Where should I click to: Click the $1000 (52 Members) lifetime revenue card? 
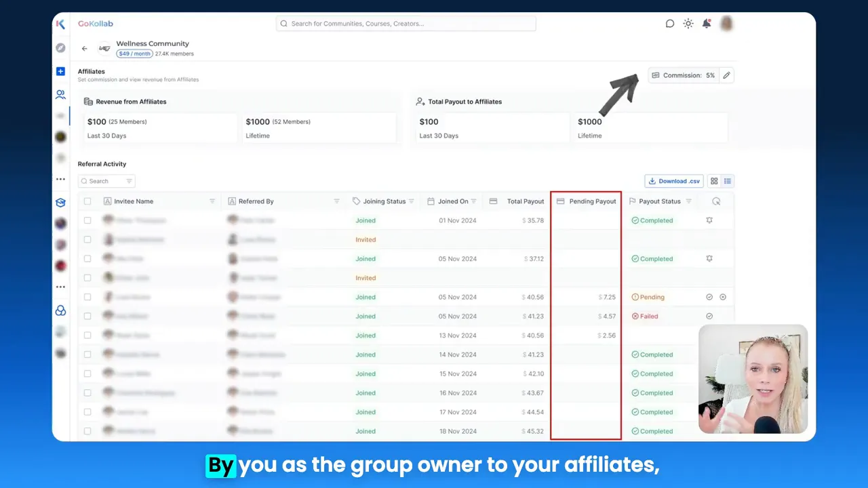319,127
